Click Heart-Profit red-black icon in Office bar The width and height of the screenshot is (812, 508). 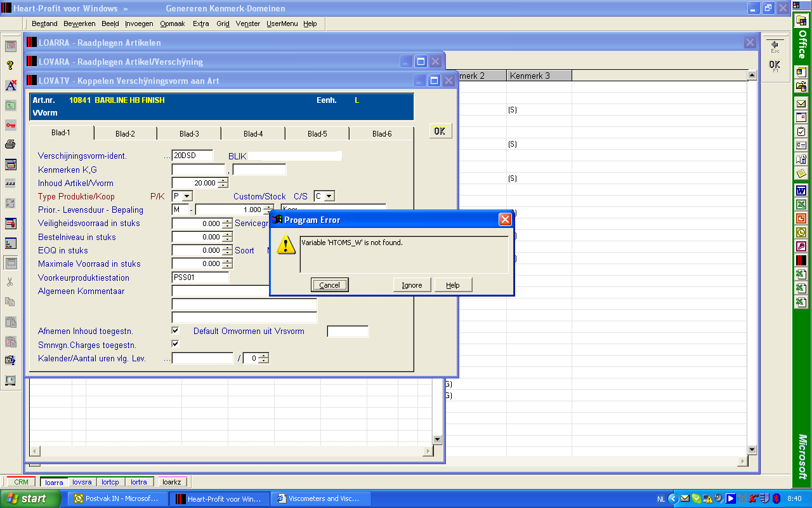(801, 260)
